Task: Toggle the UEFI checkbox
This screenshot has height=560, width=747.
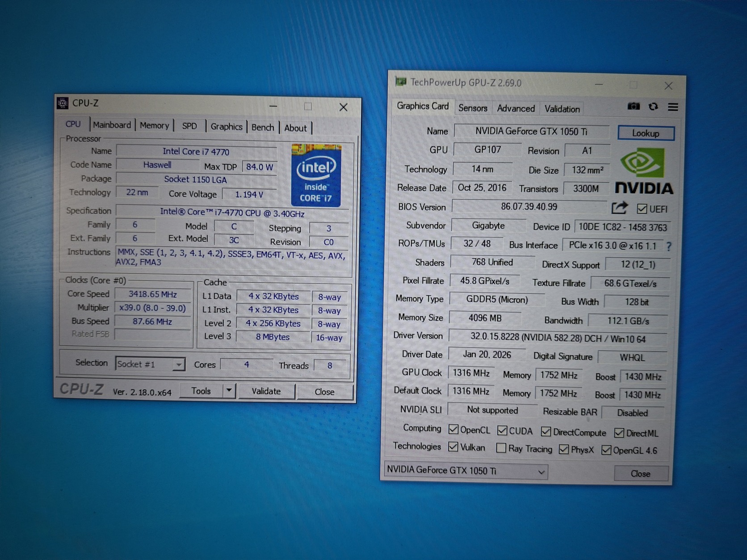Action: tap(642, 209)
